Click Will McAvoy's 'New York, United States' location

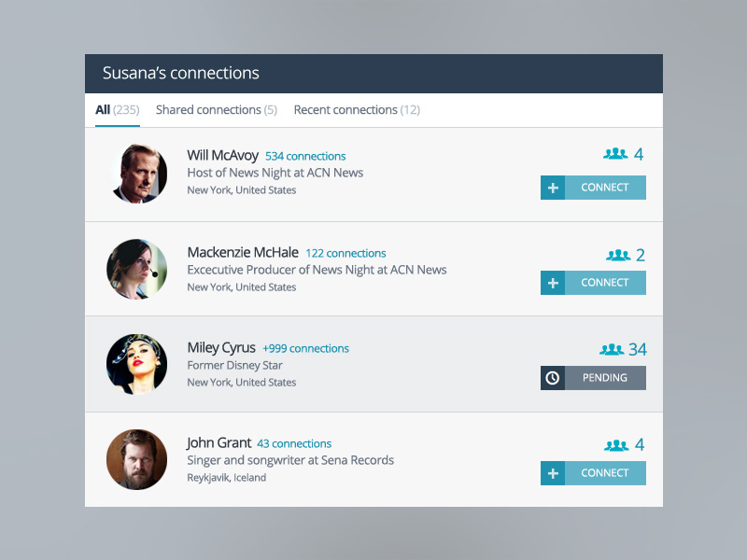(242, 190)
